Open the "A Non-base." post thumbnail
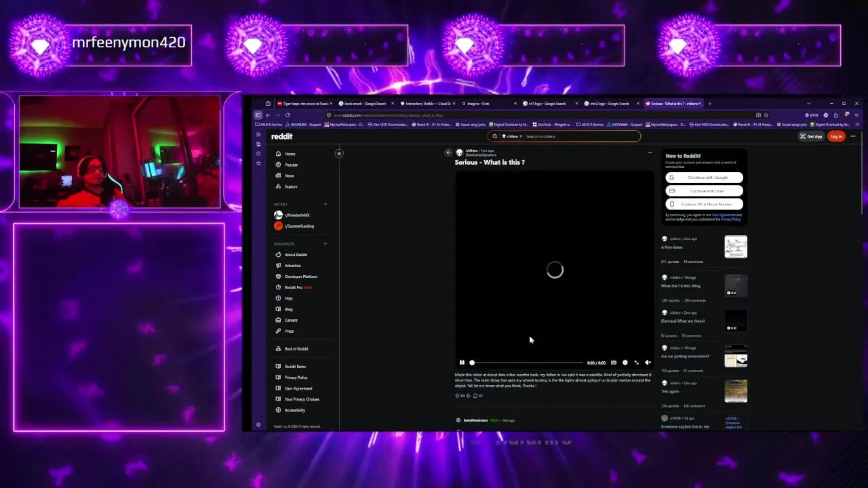Image resolution: width=868 pixels, height=488 pixels. point(736,247)
